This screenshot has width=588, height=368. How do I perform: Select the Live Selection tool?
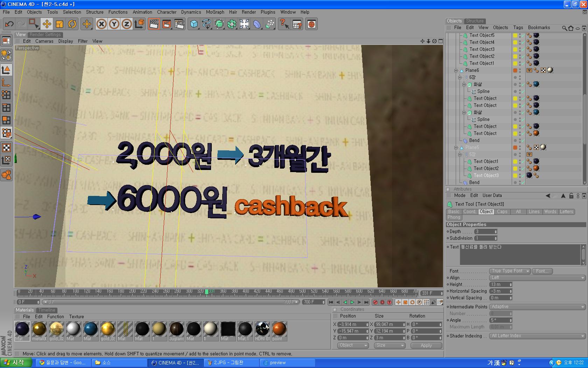[x=34, y=24]
